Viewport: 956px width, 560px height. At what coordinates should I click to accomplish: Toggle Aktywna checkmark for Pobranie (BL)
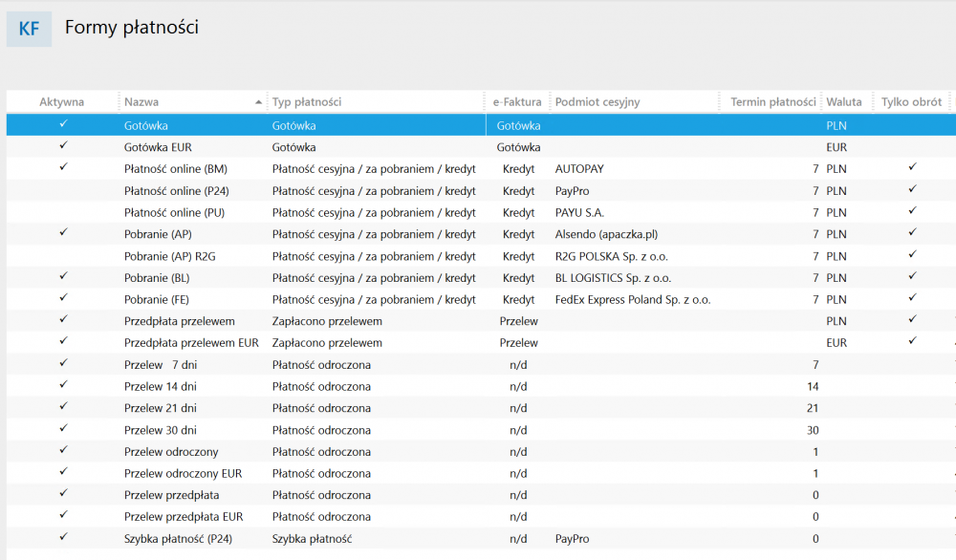(x=63, y=276)
